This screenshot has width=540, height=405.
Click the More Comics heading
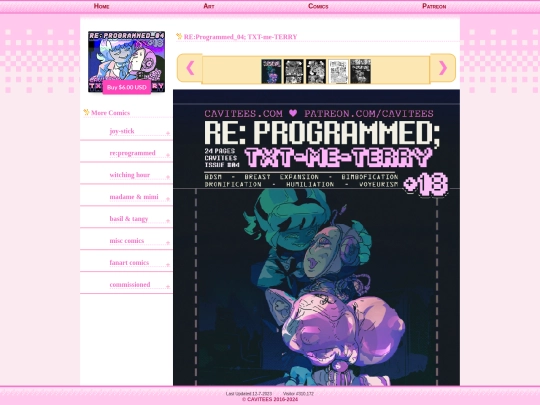111,113
